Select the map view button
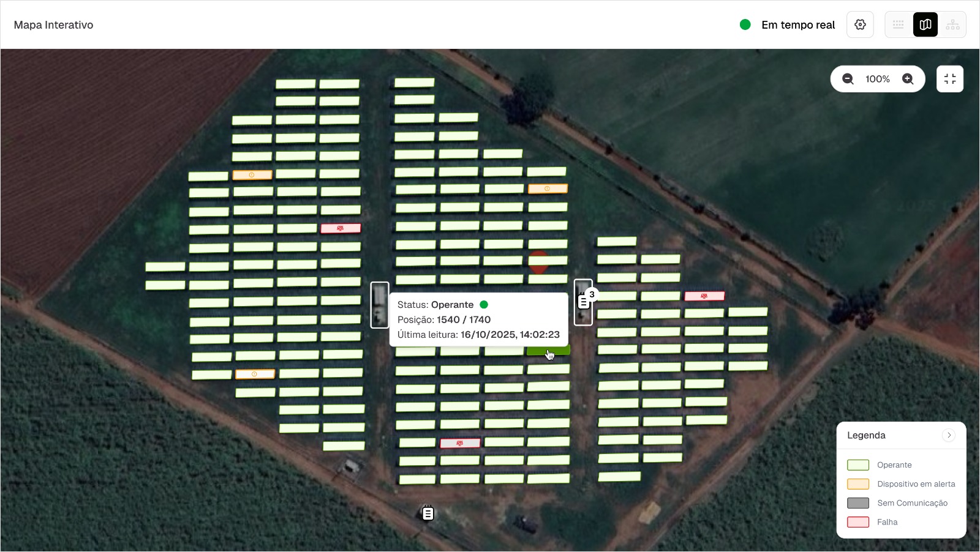980x552 pixels. pos(925,24)
